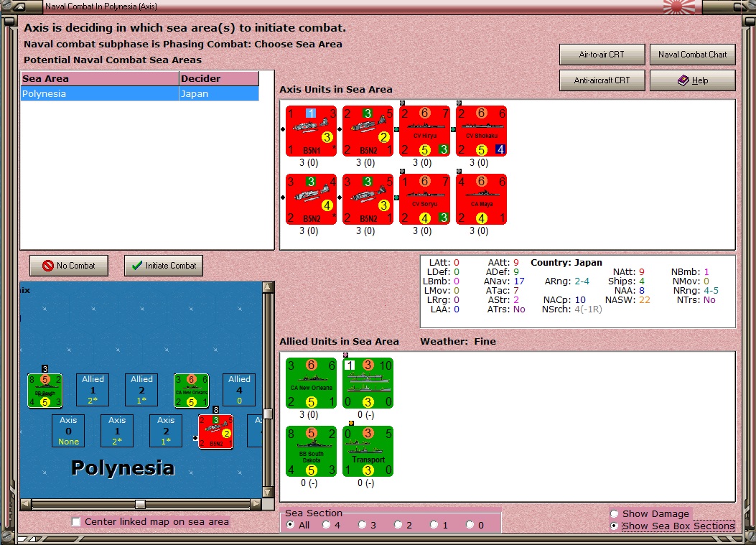Viewport: 756px width, 545px height.
Task: Click the Polynesia map label
Action: point(123,468)
